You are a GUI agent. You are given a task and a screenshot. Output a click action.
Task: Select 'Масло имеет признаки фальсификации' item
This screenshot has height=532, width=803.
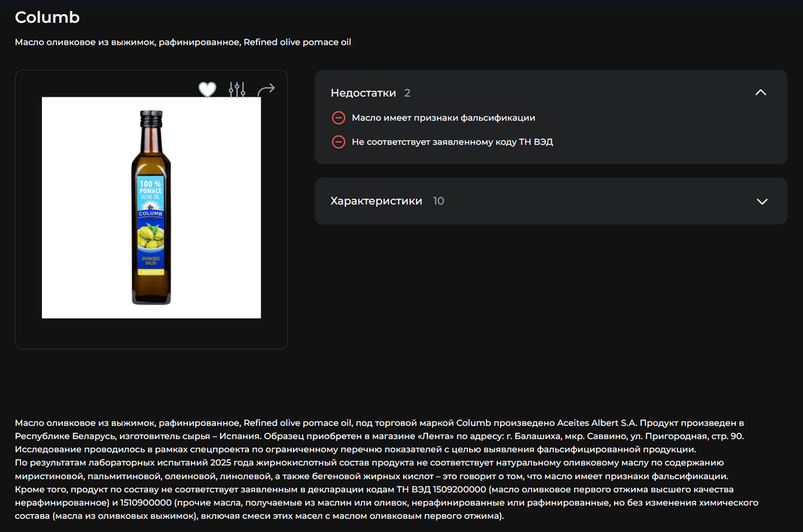(x=443, y=118)
